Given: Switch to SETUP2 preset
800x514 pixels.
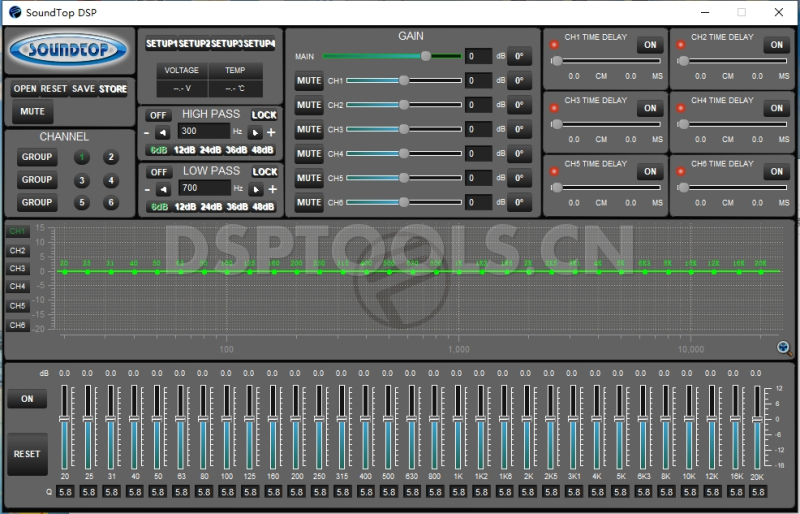Looking at the screenshot, I should click(194, 43).
